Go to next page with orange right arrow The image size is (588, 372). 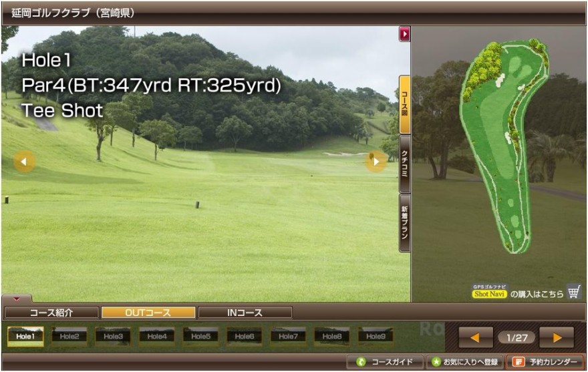pyautogui.click(x=557, y=337)
